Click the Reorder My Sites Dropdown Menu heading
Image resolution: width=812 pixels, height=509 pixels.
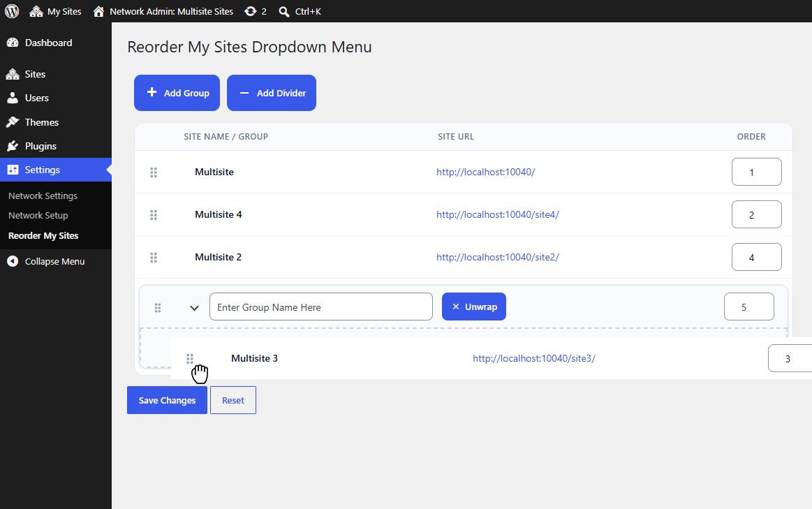[x=250, y=47]
